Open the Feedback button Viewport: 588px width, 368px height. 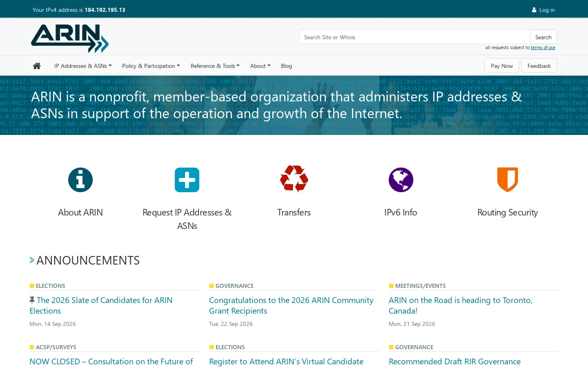coord(539,65)
